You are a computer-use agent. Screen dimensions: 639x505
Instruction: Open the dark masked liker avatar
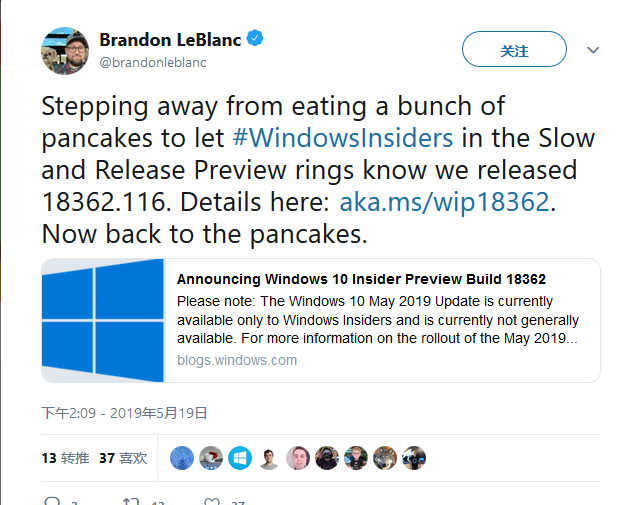pyautogui.click(x=327, y=458)
